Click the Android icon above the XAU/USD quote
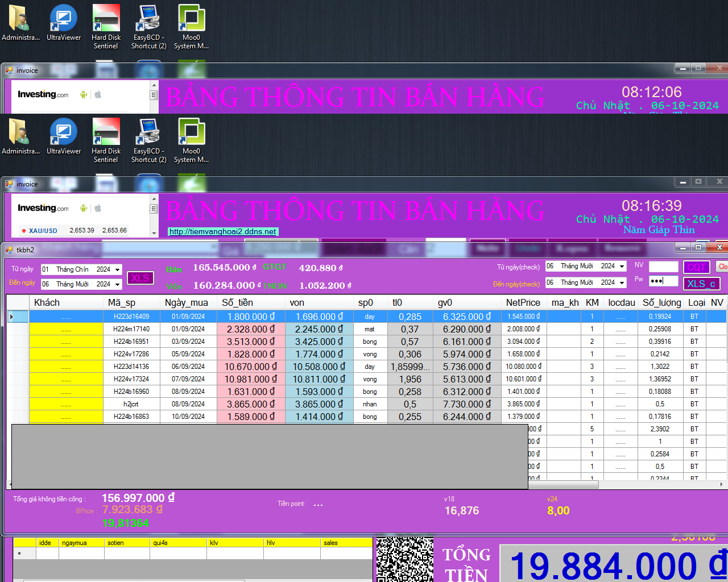Viewport: 728px width, 582px height. point(84,208)
